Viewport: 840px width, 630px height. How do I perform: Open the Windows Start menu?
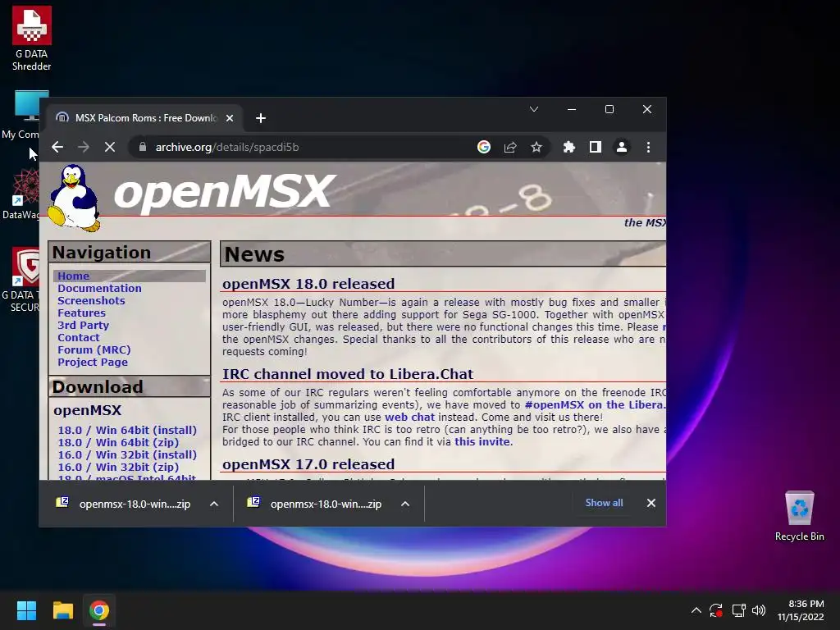point(26,610)
